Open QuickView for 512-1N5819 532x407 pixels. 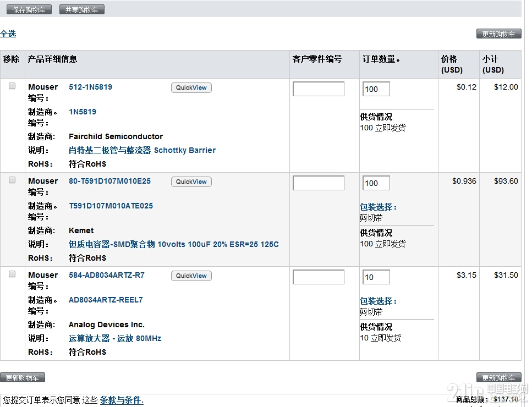pyautogui.click(x=191, y=87)
